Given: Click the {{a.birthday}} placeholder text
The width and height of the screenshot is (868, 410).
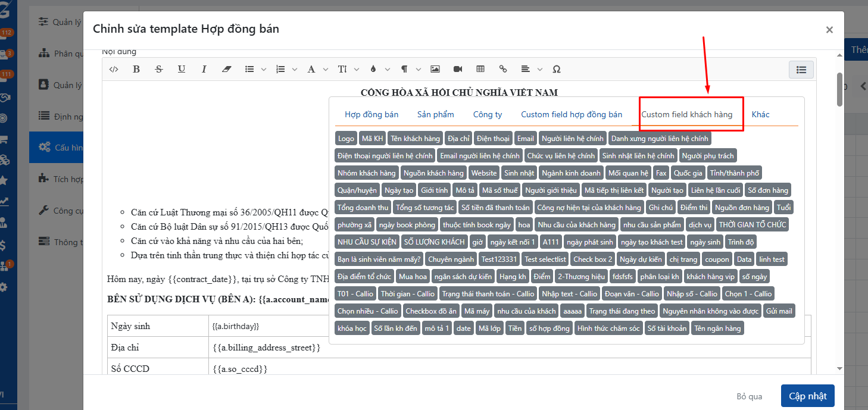Looking at the screenshot, I should tap(236, 327).
